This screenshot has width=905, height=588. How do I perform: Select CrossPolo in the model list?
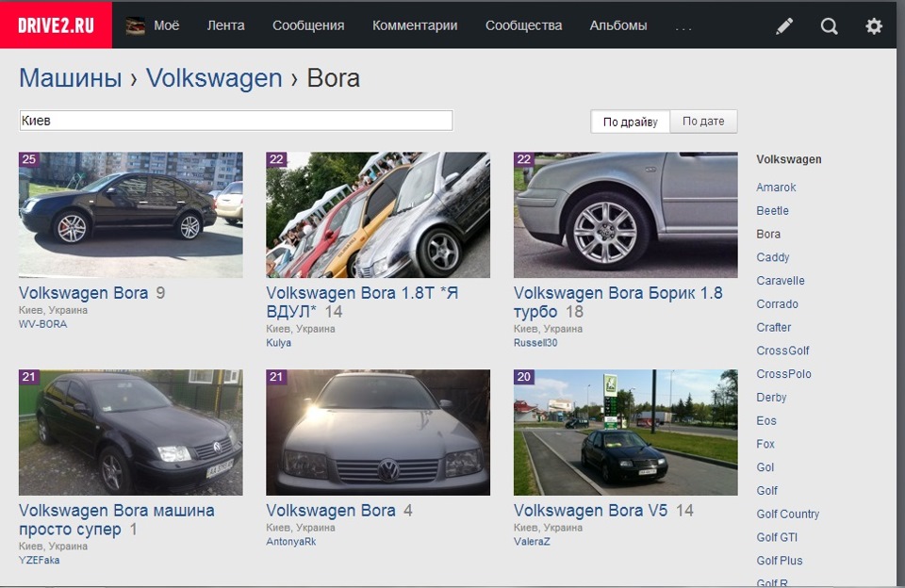pyautogui.click(x=783, y=374)
